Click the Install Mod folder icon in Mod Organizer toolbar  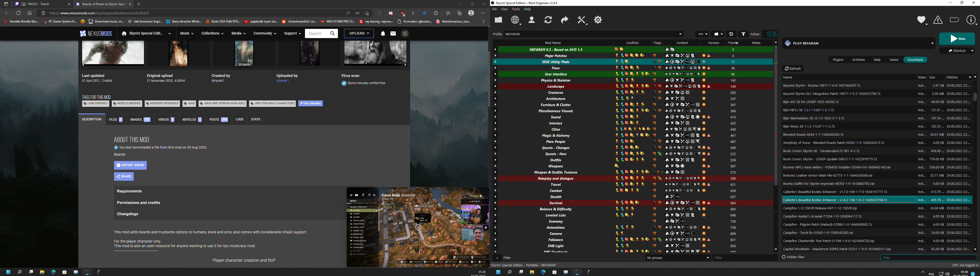click(498, 20)
